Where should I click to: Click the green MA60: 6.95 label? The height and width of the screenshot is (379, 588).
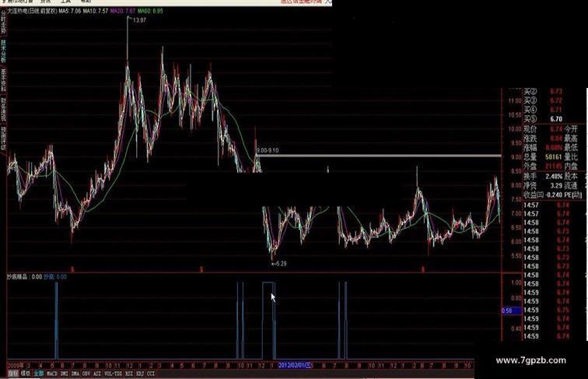click(150, 11)
